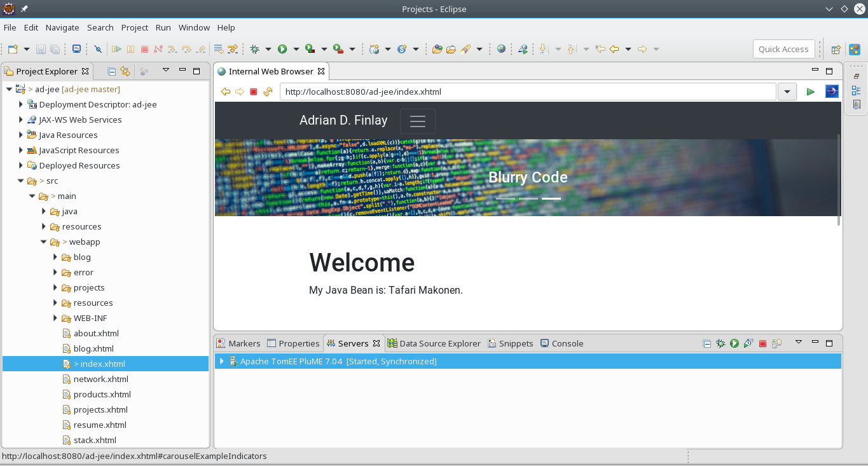Open the Navigate menu
The height and width of the screenshot is (466, 868).
pyautogui.click(x=62, y=27)
